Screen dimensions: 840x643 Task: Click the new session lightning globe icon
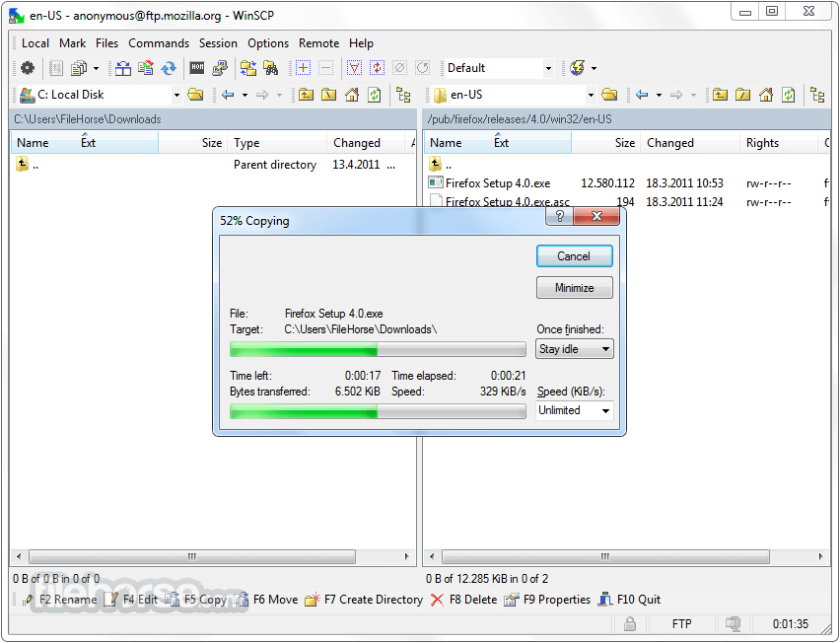[578, 68]
